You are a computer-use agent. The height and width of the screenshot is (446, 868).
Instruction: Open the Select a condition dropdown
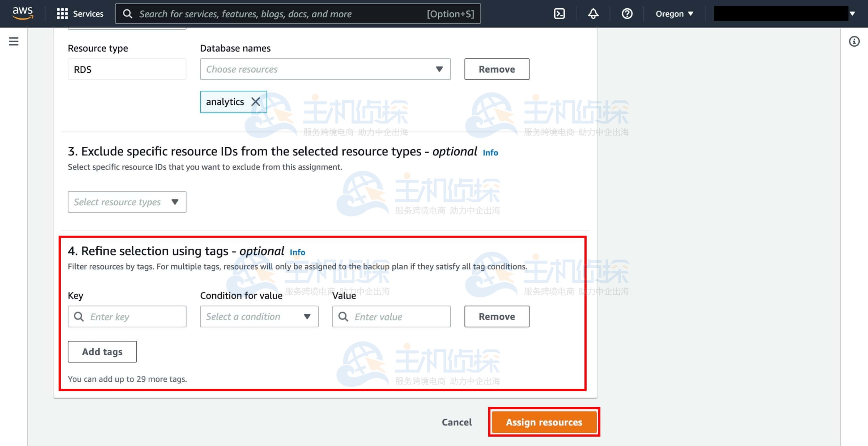pyautogui.click(x=259, y=317)
